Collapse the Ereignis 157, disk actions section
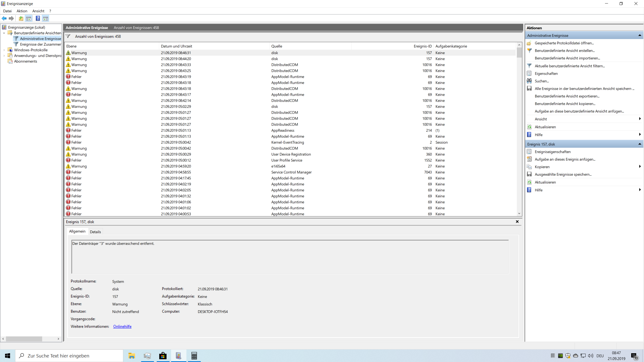The image size is (644, 362). pyautogui.click(x=639, y=144)
